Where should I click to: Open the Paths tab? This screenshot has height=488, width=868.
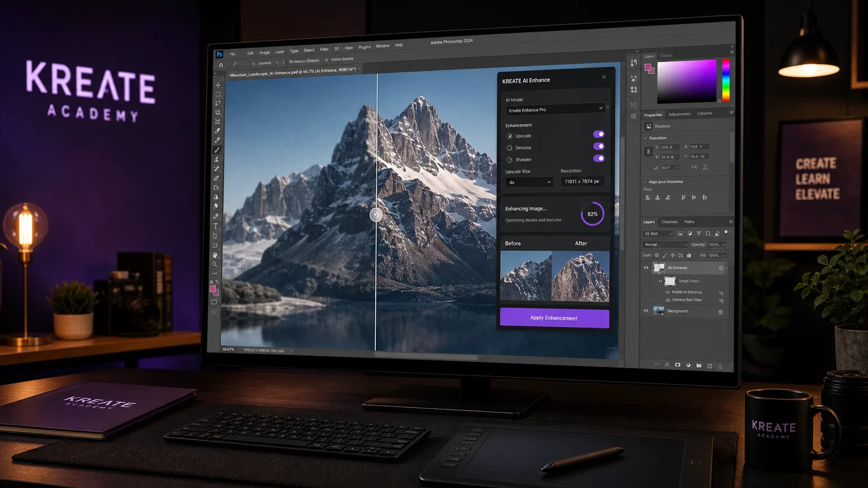click(x=689, y=222)
